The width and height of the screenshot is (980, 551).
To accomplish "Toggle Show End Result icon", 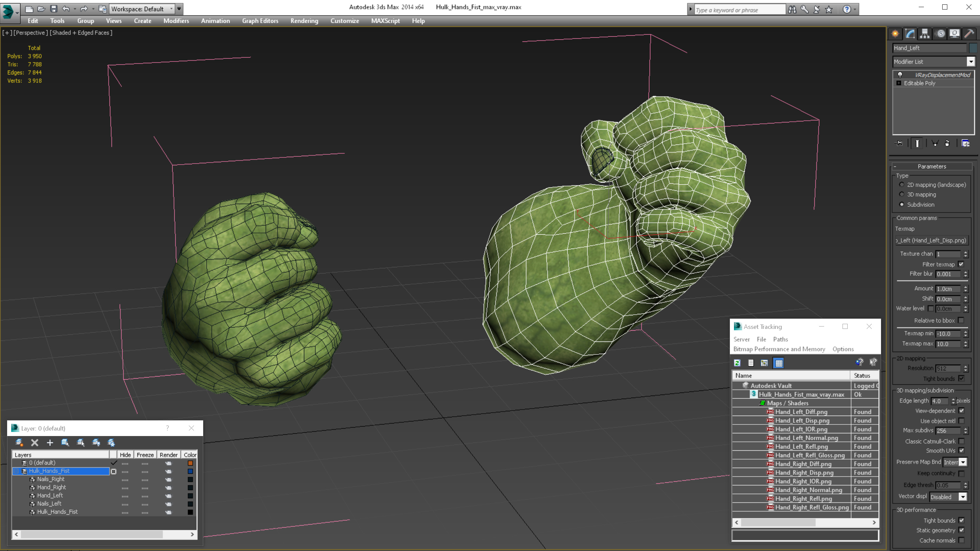I will pyautogui.click(x=917, y=143).
